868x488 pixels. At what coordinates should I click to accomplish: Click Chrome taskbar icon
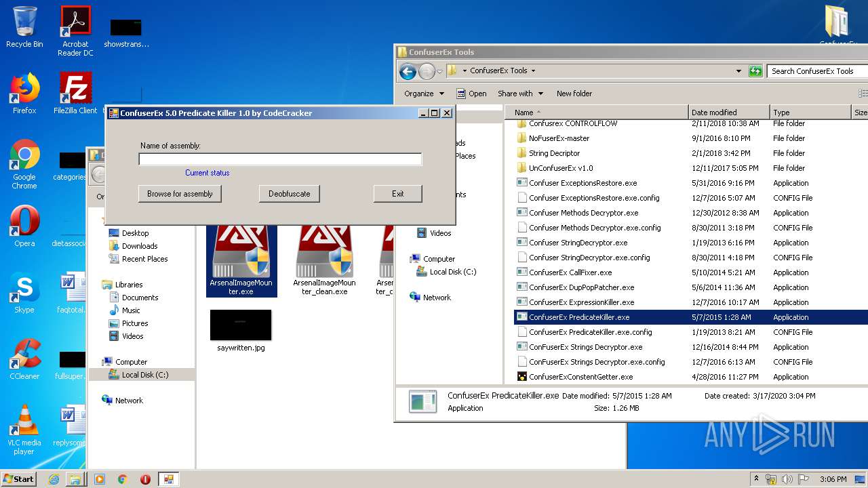coord(123,479)
